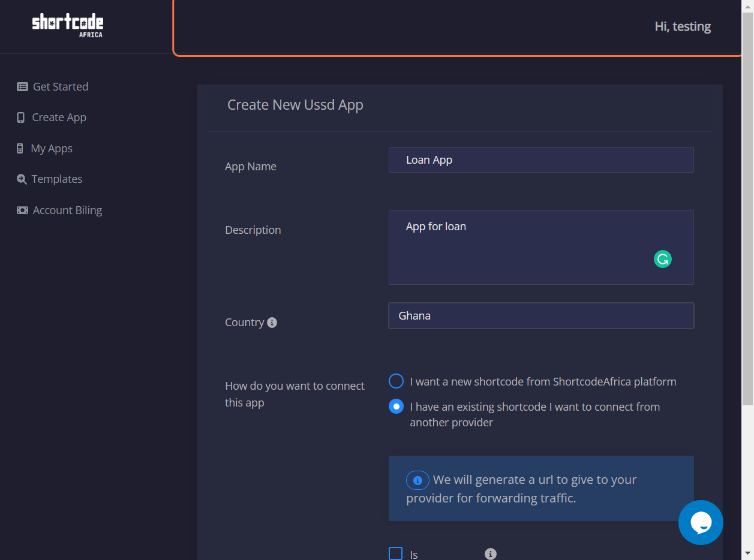The height and width of the screenshot is (560, 754).
Task: Select 'I want a new shortcode' radio option
Action: pos(396,381)
